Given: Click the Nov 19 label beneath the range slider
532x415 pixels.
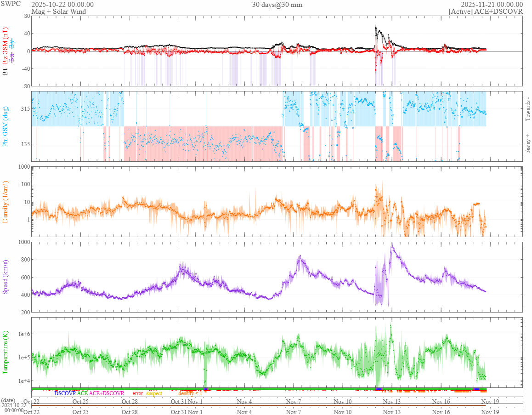Looking at the screenshot, I should tap(490, 412).
